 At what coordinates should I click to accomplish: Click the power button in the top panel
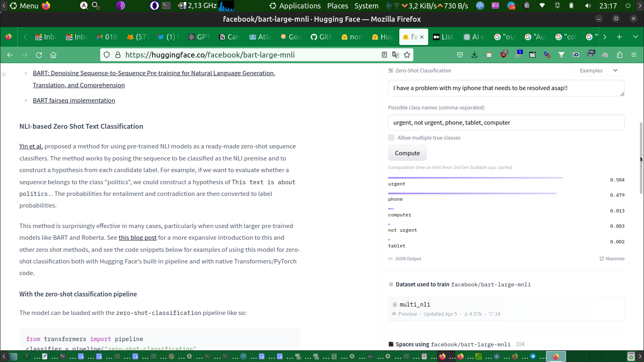628,6
